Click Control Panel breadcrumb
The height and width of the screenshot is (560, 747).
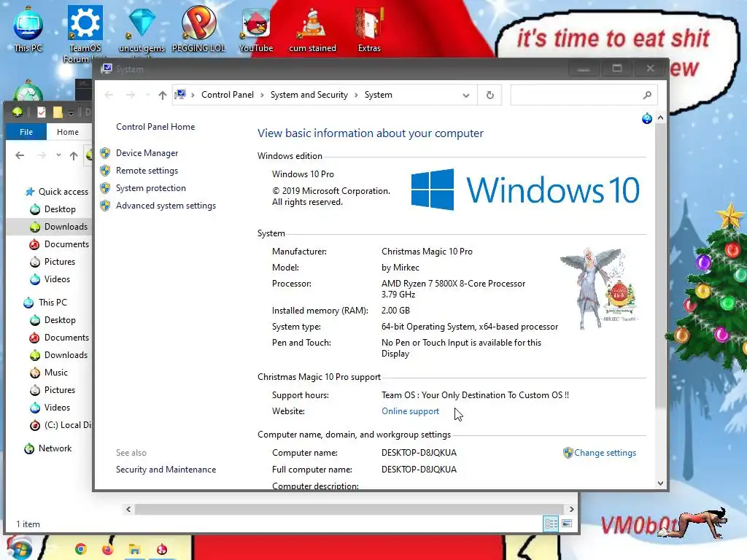pos(228,95)
